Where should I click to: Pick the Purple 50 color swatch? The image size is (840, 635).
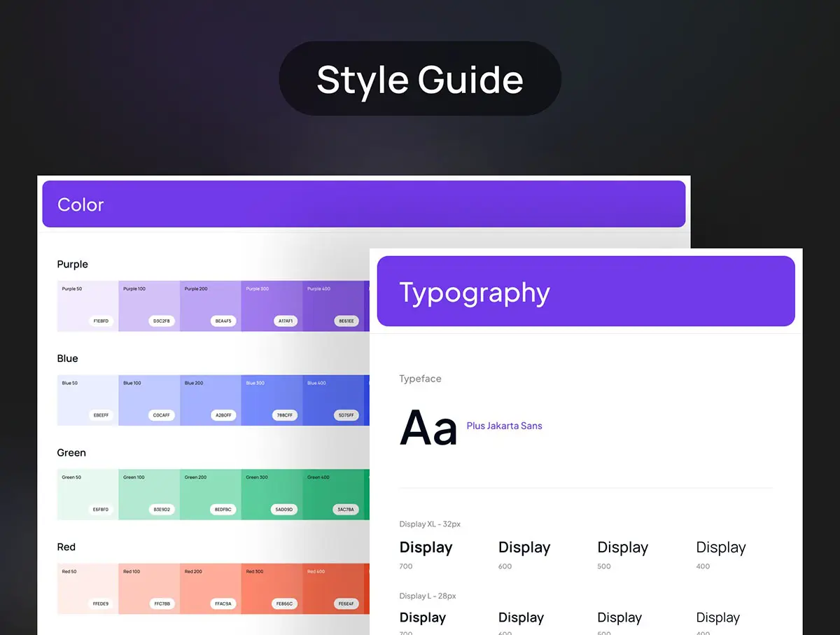point(87,305)
